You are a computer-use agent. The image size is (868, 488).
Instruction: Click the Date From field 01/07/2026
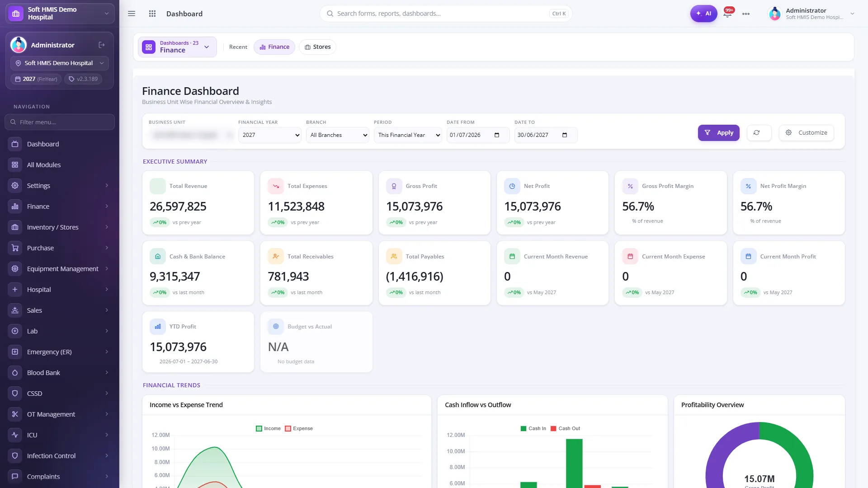[x=478, y=135]
